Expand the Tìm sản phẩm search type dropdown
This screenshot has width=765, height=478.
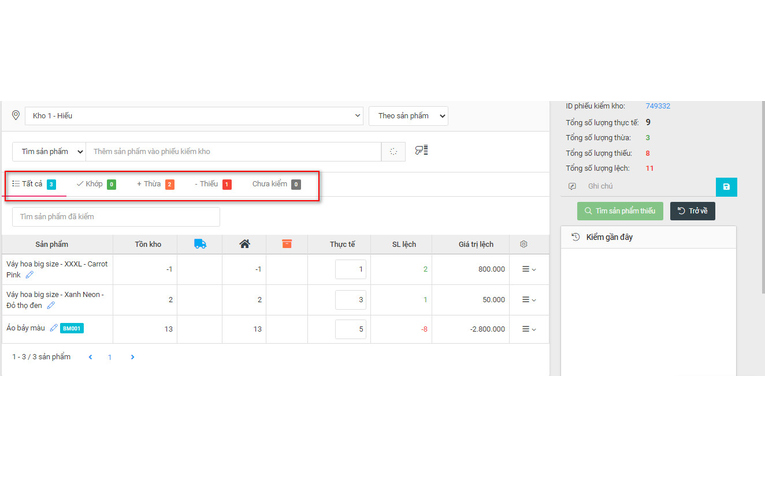click(49, 152)
